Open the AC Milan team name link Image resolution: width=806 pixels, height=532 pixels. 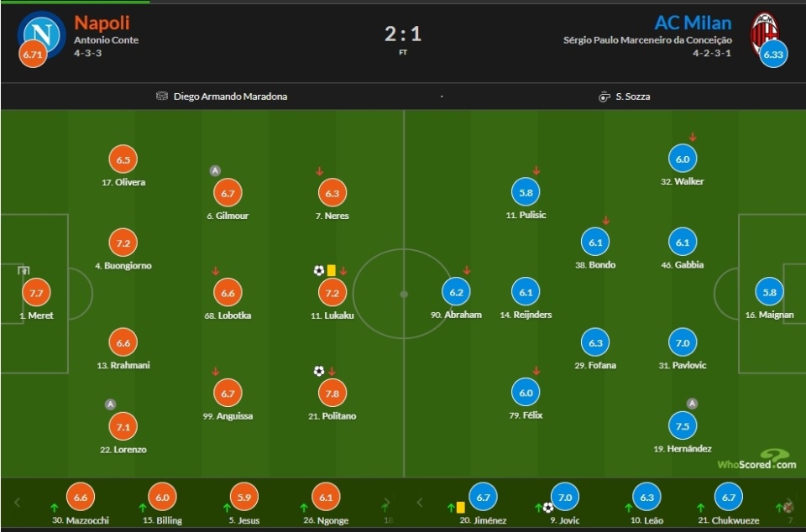(x=693, y=23)
